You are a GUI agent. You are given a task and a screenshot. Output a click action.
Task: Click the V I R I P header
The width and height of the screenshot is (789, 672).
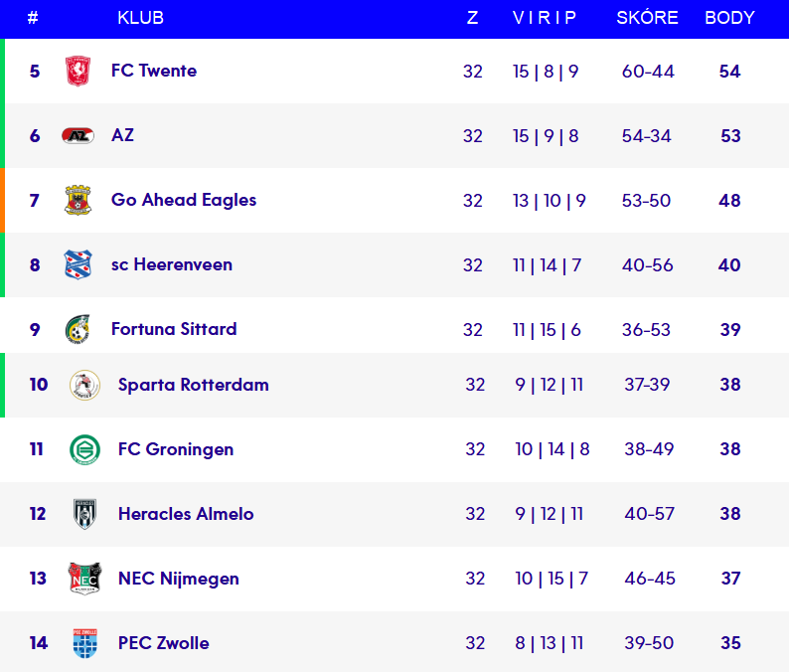[545, 18]
